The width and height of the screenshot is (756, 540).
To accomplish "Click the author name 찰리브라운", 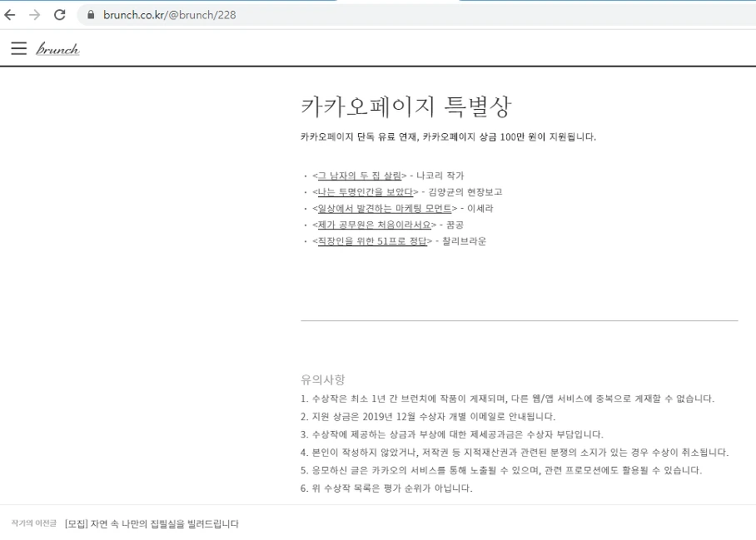I will coord(464,241).
